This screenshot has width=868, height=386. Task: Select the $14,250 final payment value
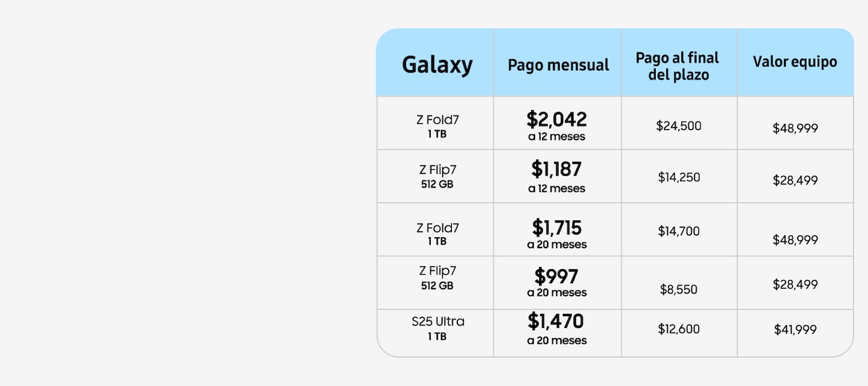pyautogui.click(x=679, y=177)
